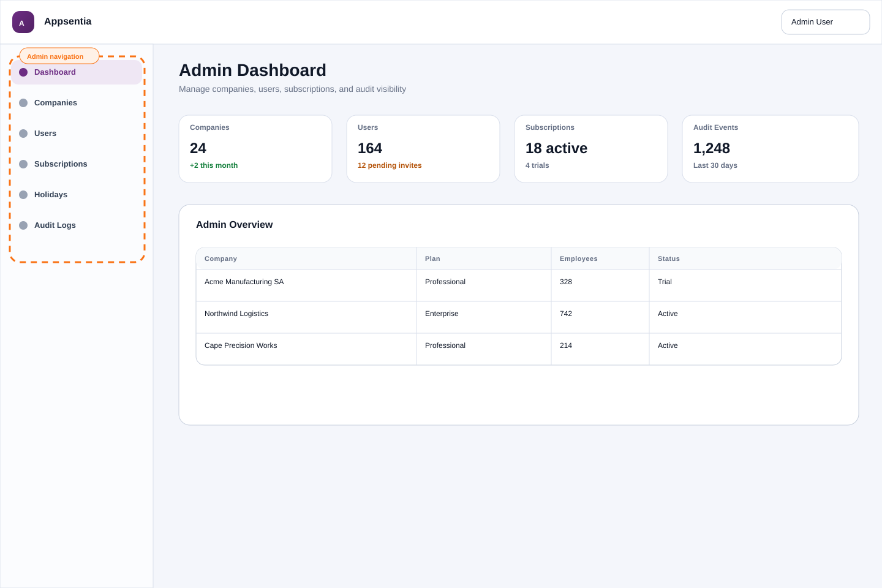Navigate to Holidays in the sidebar
Screen dimensions: 882x588
(77, 195)
